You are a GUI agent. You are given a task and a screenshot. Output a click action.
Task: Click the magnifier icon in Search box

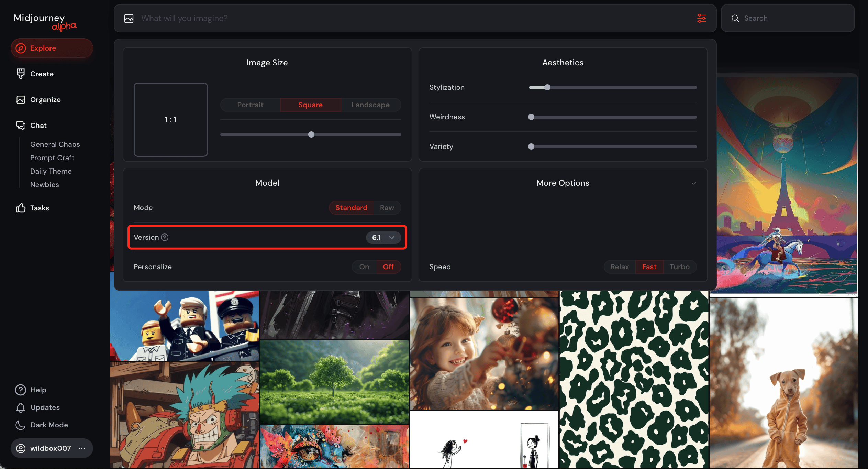pos(735,18)
